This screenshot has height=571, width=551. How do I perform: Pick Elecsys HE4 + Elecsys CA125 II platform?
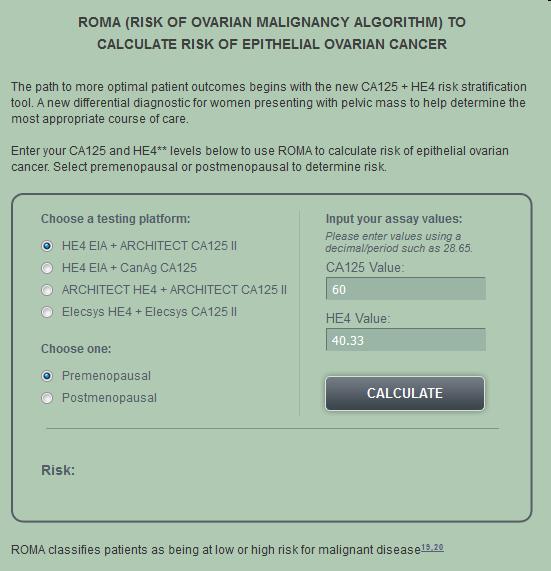coord(47,312)
